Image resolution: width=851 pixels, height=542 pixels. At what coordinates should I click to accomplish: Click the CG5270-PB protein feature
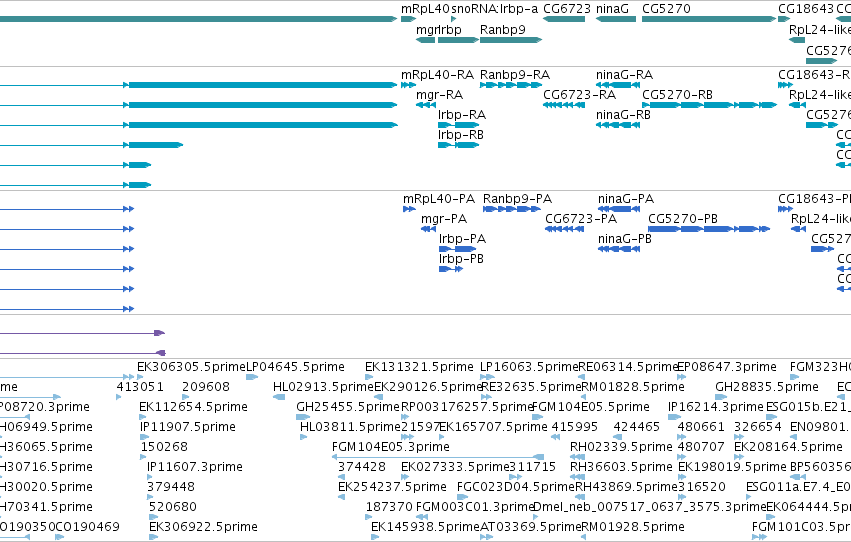click(x=709, y=229)
